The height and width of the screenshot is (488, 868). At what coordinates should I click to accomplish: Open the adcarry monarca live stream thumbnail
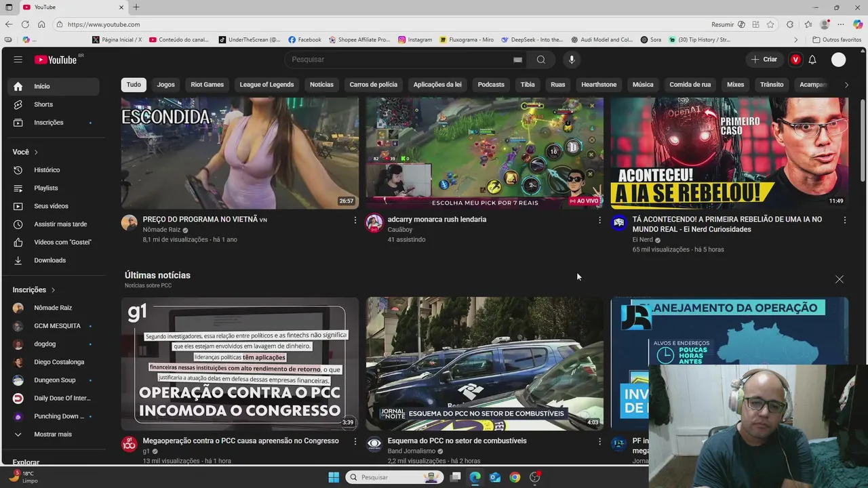485,153
